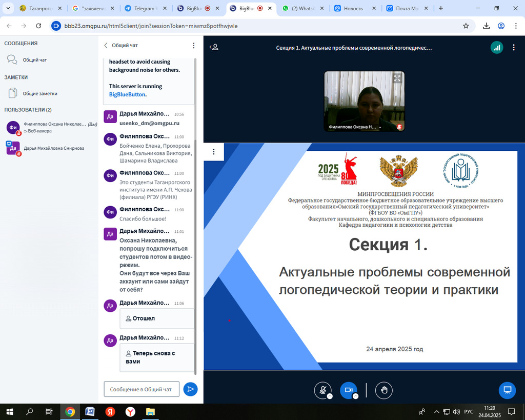The width and height of the screenshot is (525, 420).
Task: Open the BigBlueButton link in chat
Action: 127,94
